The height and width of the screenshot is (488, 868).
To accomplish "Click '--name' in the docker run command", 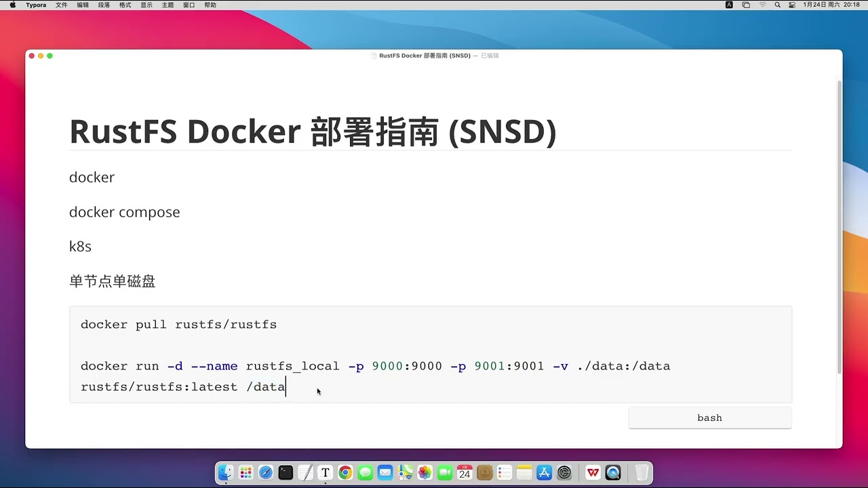I will [214, 366].
